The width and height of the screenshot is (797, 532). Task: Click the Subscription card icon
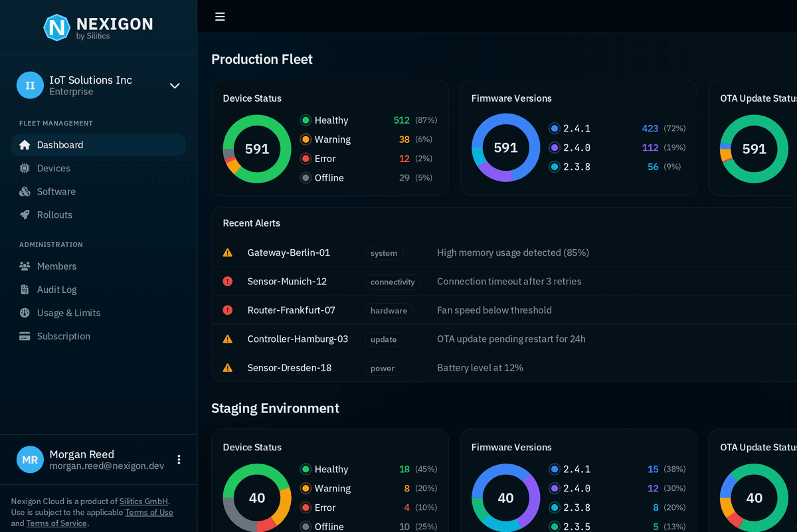(x=25, y=336)
